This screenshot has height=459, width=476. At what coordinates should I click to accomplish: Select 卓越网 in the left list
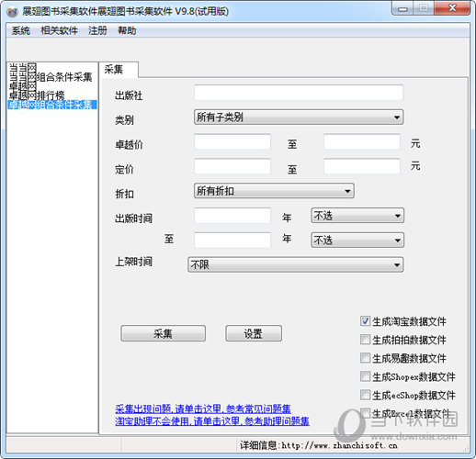click(x=23, y=86)
